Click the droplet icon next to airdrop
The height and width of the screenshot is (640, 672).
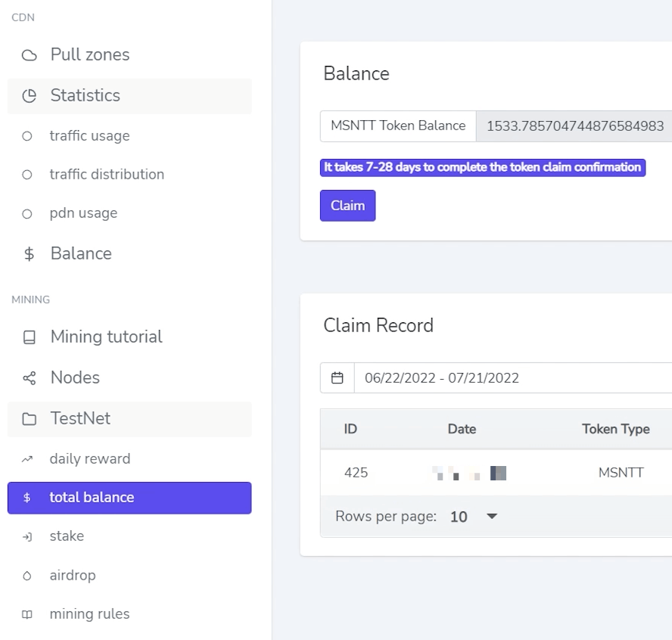(27, 576)
